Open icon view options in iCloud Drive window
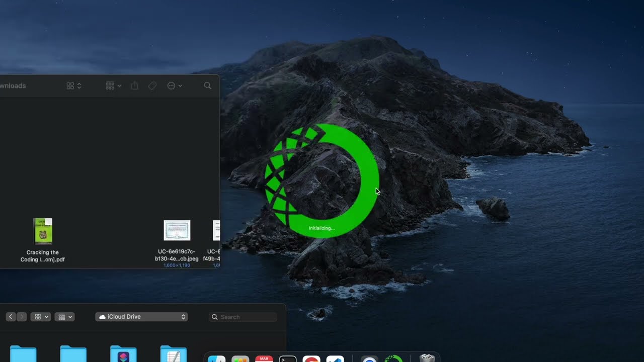Image resolution: width=644 pixels, height=362 pixels. coord(41,317)
